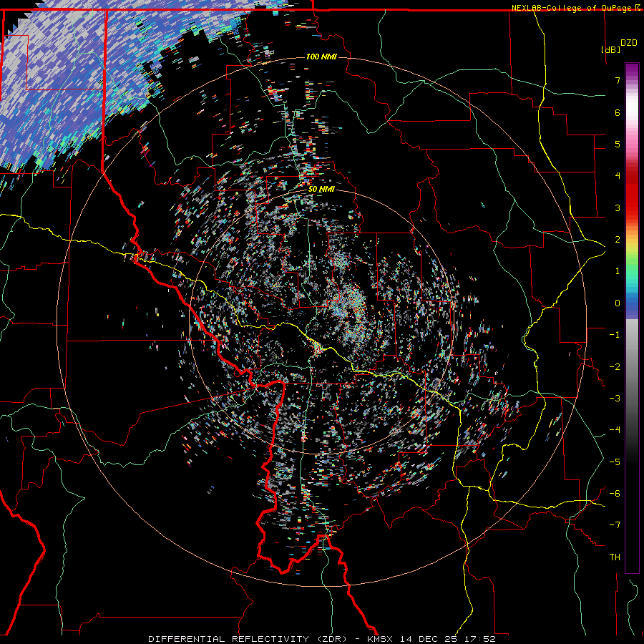Click the 4 value on the color scale
This screenshot has height=644, width=644.
(618, 176)
